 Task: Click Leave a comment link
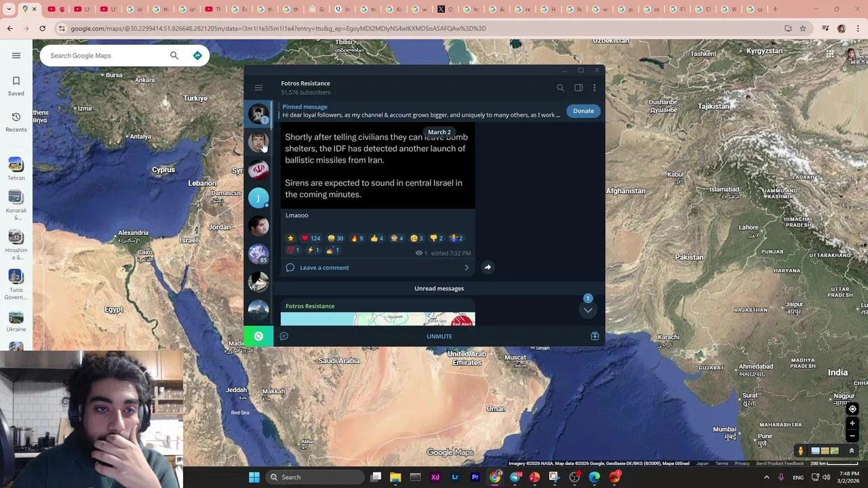tap(324, 268)
